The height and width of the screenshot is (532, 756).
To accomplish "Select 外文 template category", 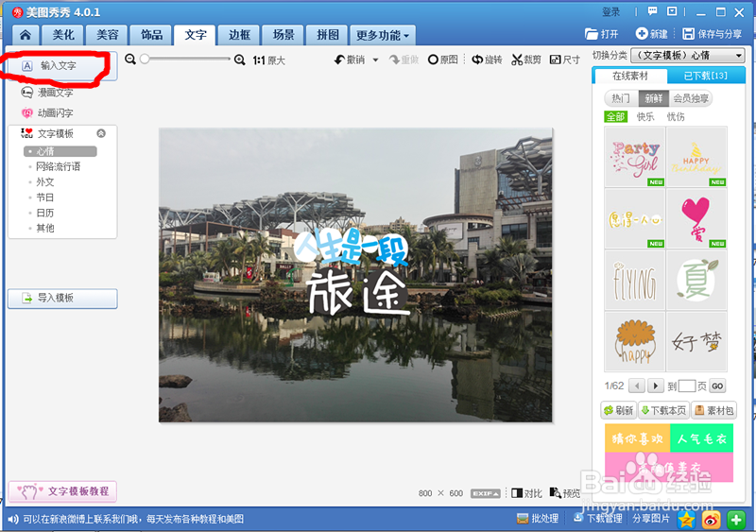I will [x=44, y=181].
